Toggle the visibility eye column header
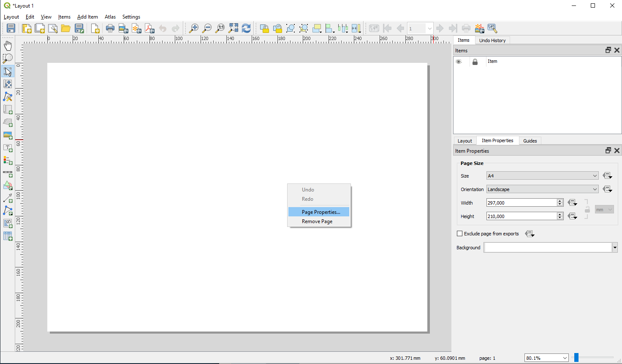Image resolution: width=622 pixels, height=364 pixels. [459, 62]
